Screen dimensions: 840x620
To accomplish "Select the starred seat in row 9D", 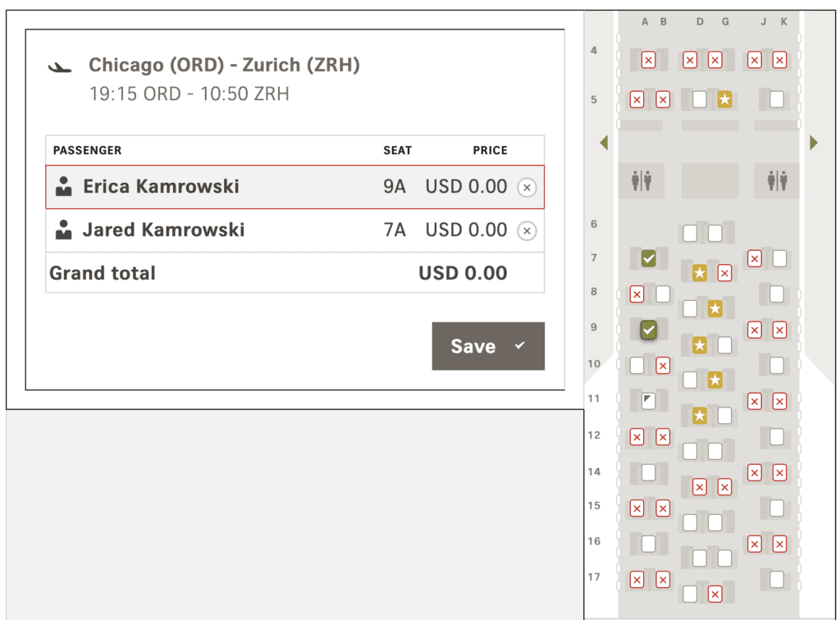I will coord(700,344).
